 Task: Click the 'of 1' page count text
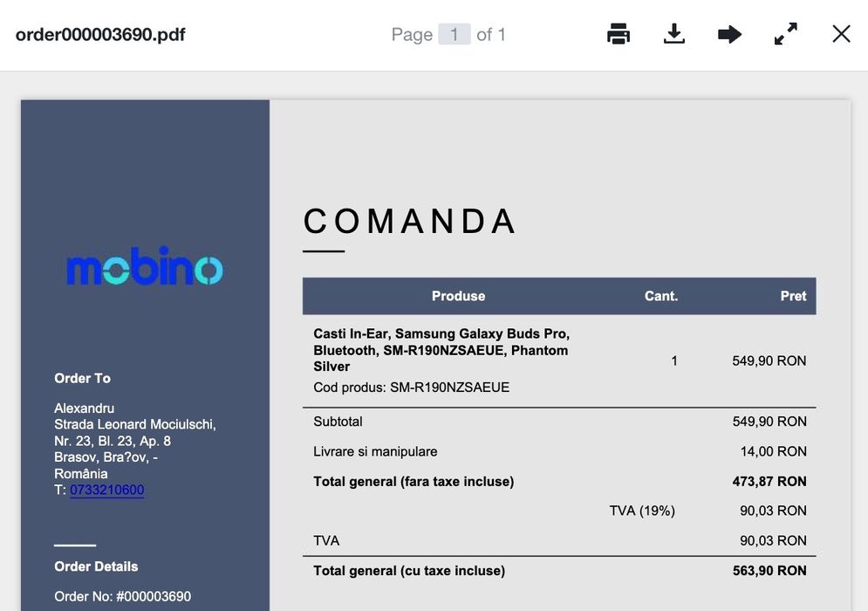point(490,34)
